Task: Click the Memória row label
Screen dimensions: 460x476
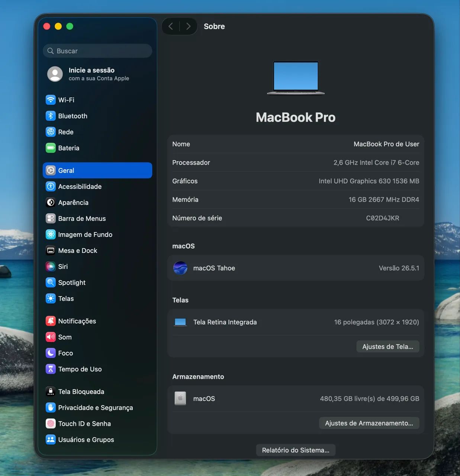Action: pos(185,200)
